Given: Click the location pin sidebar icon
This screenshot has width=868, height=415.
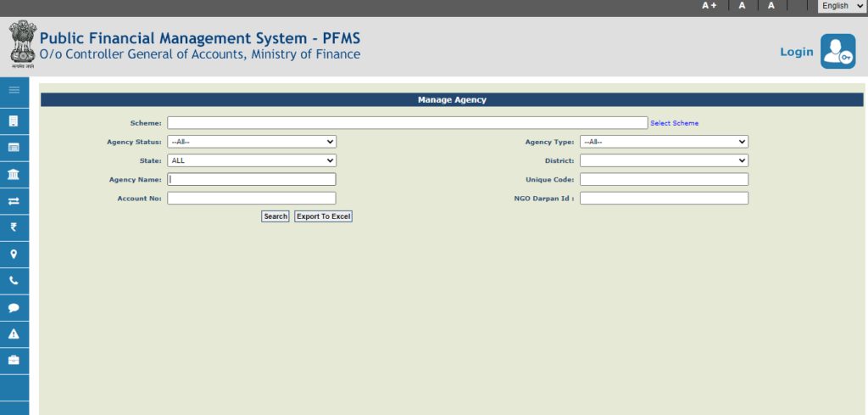Looking at the screenshot, I should [14, 255].
